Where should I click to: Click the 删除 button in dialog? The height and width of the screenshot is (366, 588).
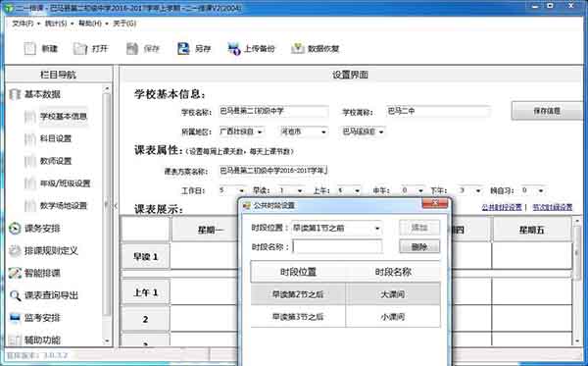coord(419,246)
